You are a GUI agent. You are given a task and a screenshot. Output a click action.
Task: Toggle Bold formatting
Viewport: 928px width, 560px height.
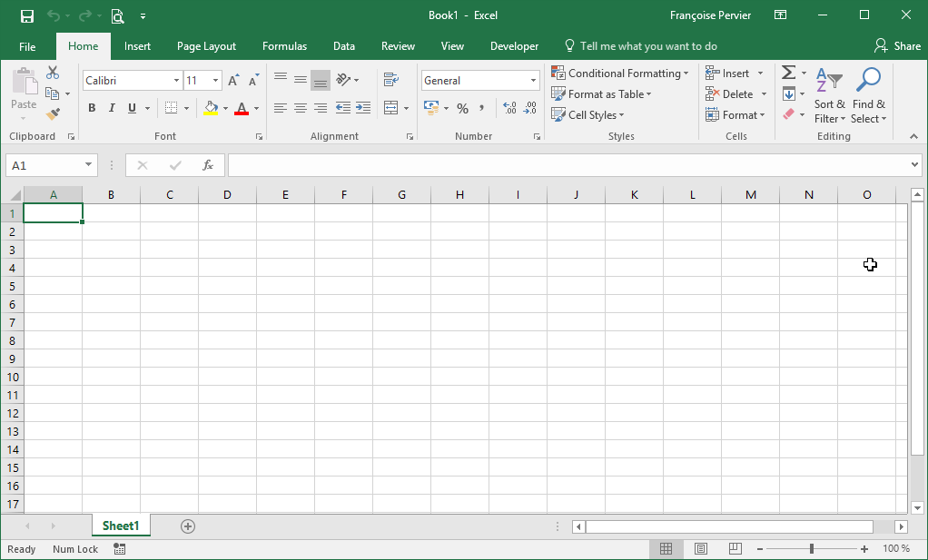[x=92, y=108]
